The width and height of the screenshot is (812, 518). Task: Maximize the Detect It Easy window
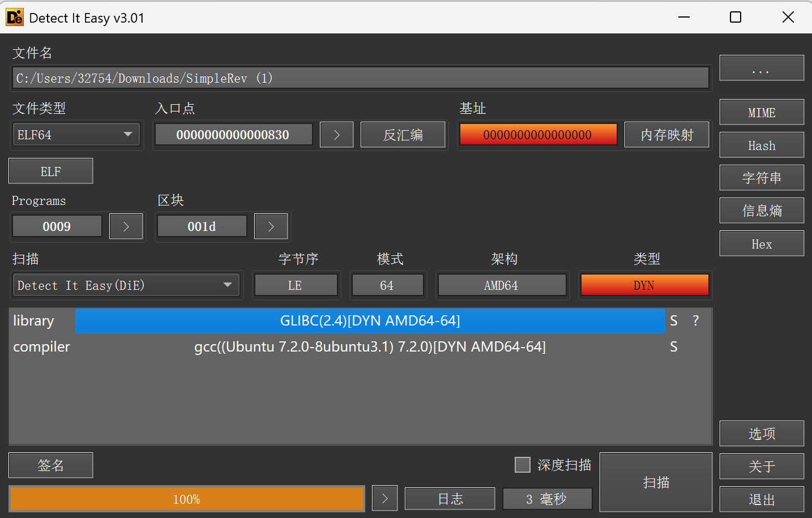(x=736, y=17)
